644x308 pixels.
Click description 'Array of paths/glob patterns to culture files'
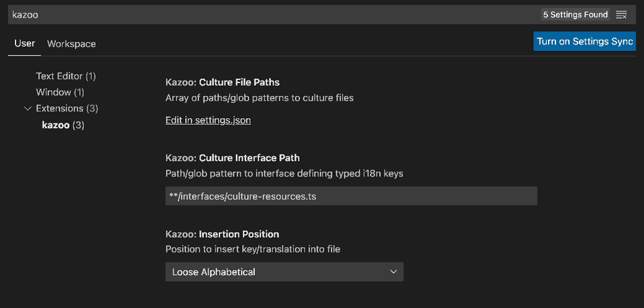click(x=260, y=99)
